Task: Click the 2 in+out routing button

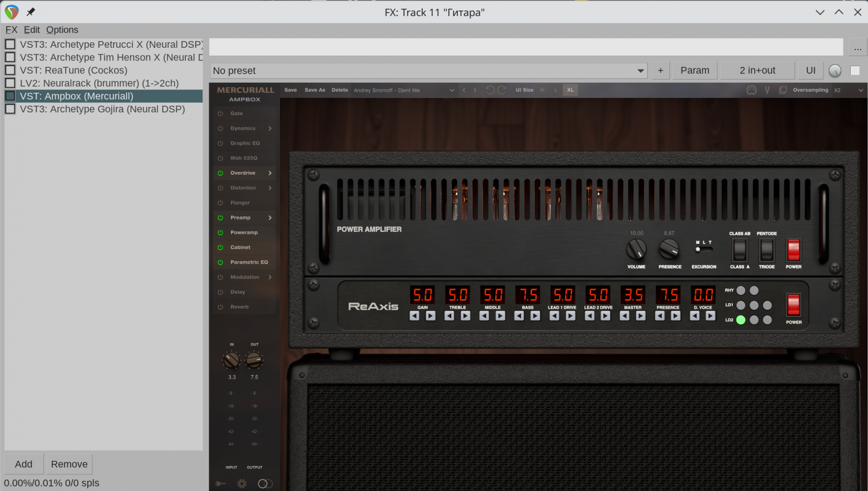Action: point(757,71)
